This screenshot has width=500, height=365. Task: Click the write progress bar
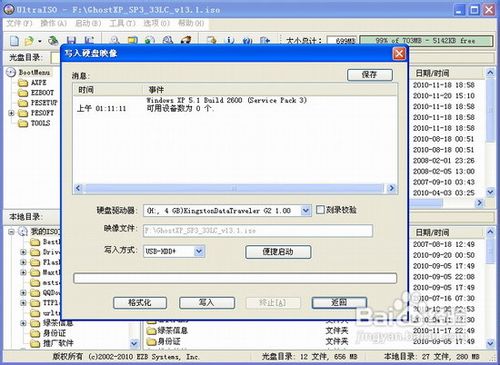(235, 278)
